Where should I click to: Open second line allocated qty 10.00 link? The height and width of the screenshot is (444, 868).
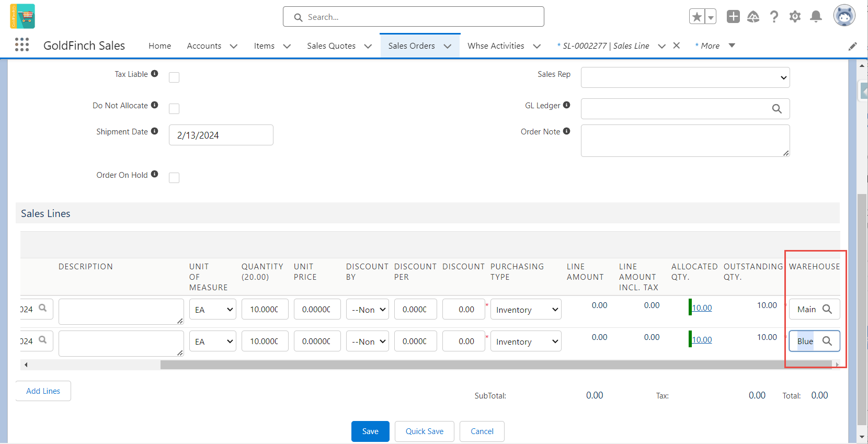[702, 339]
